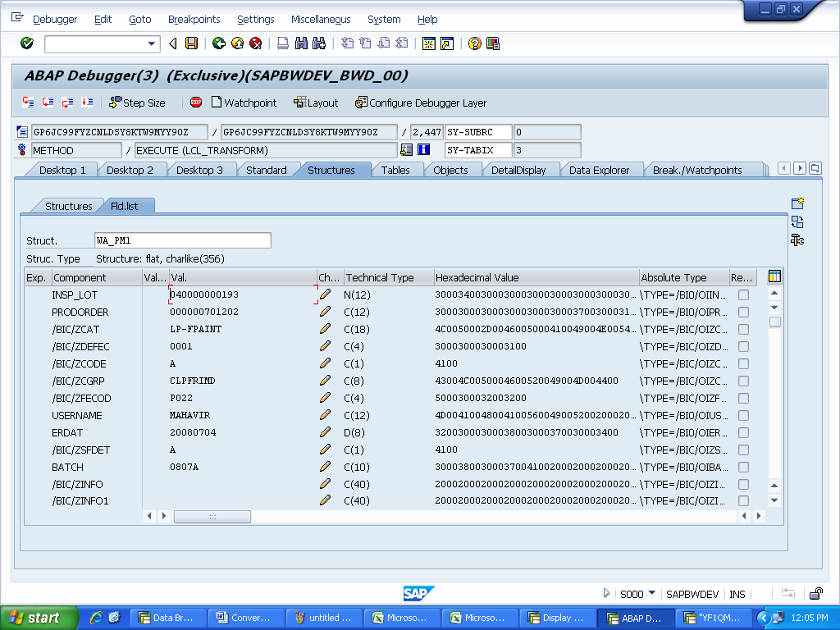The image size is (840, 630).
Task: Click the Struct. input field WA_PM1
Action: coord(183,240)
